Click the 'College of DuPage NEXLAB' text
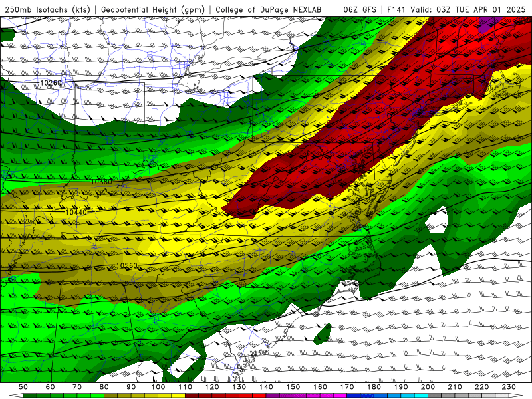 coord(269,9)
